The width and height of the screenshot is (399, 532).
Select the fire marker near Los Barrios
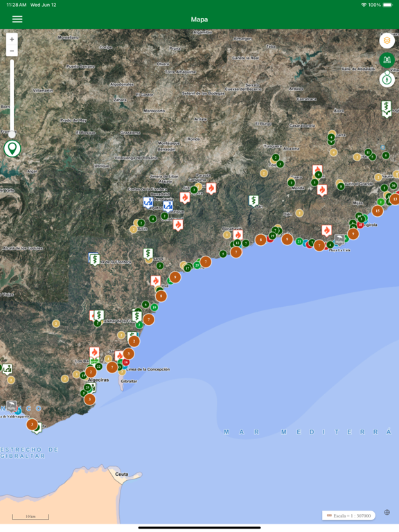coord(94,353)
